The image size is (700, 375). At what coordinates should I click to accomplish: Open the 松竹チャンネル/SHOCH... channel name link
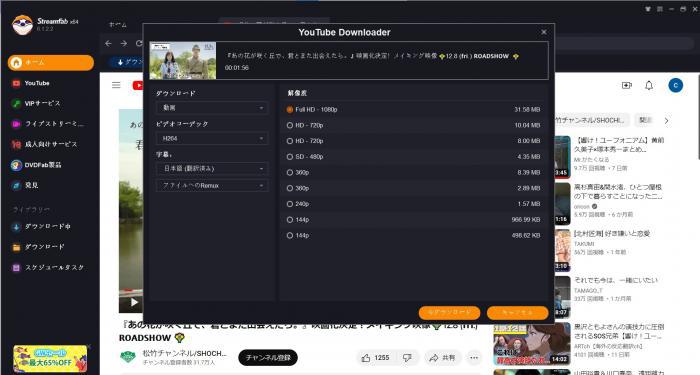[184, 353]
